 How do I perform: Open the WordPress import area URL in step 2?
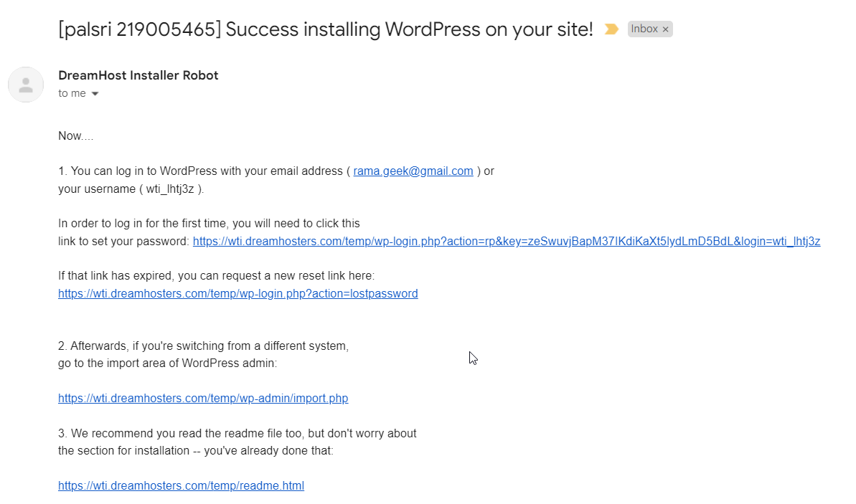(x=203, y=398)
